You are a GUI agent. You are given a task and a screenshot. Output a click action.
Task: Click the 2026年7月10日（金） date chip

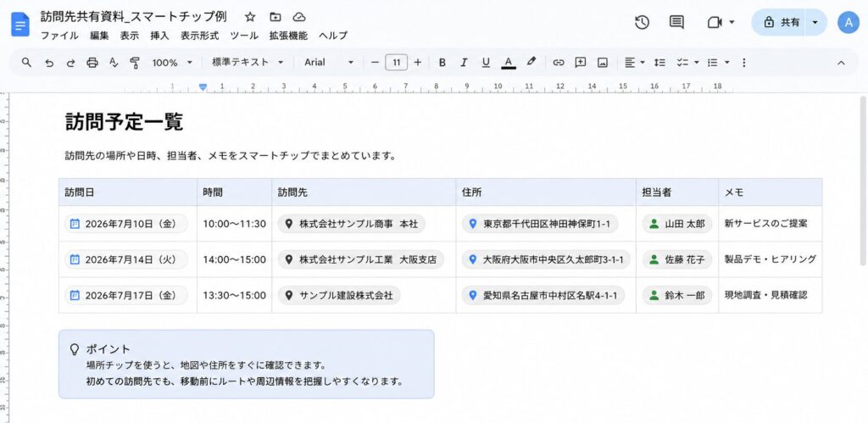click(x=126, y=224)
